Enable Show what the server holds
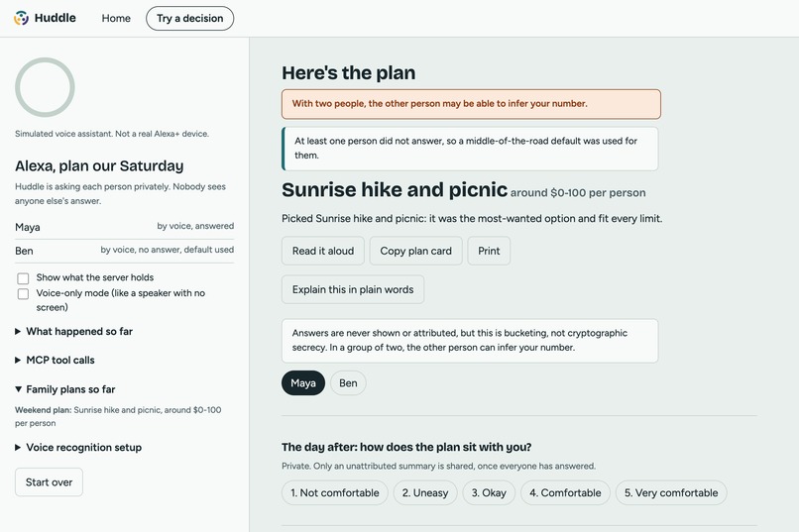The height and width of the screenshot is (532, 799). point(23,278)
